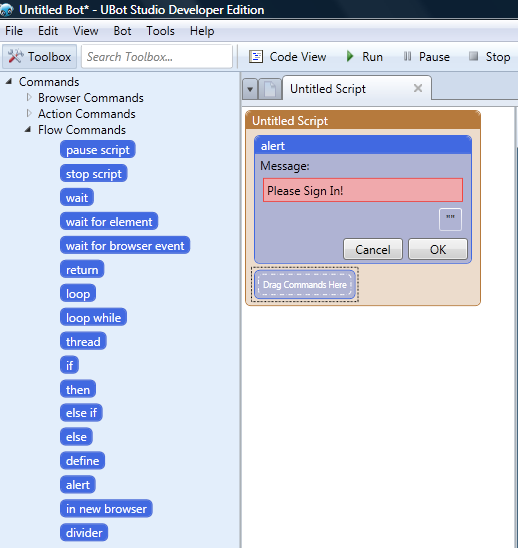Select the divider command block

tap(84, 533)
